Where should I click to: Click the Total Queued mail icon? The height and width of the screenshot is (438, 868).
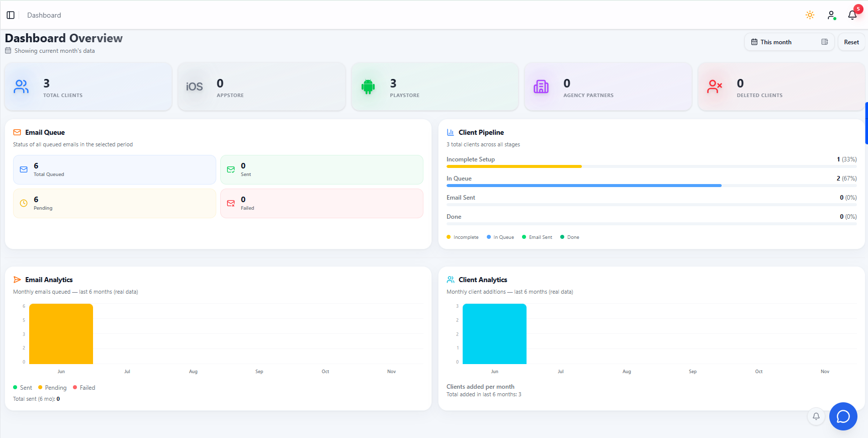point(24,169)
